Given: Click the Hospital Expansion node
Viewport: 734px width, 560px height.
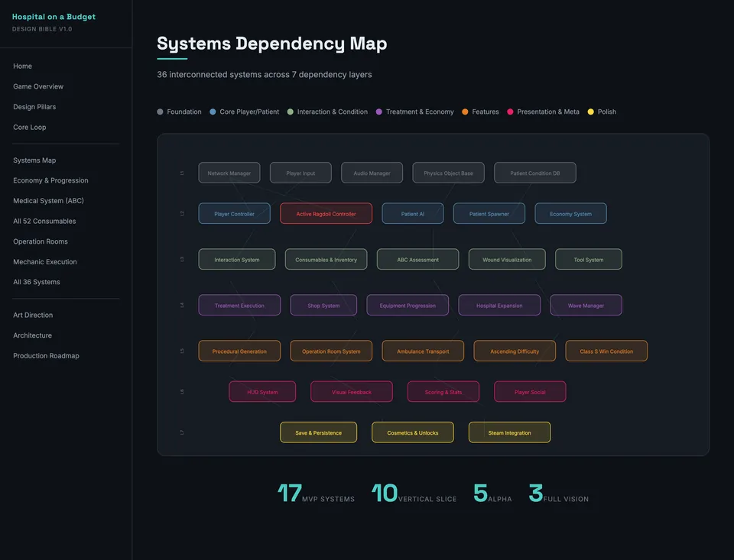Looking at the screenshot, I should (x=499, y=306).
